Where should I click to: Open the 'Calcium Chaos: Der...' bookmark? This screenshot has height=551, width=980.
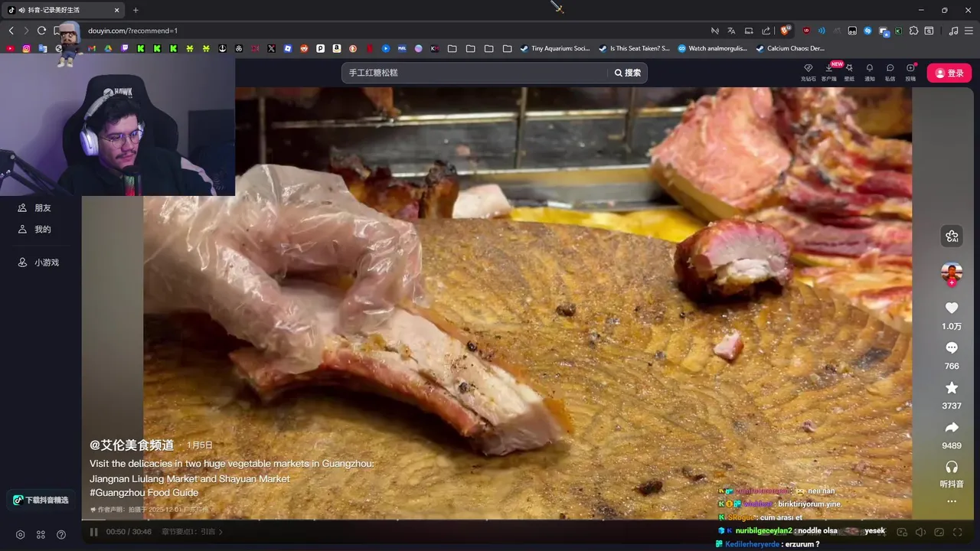point(790,48)
